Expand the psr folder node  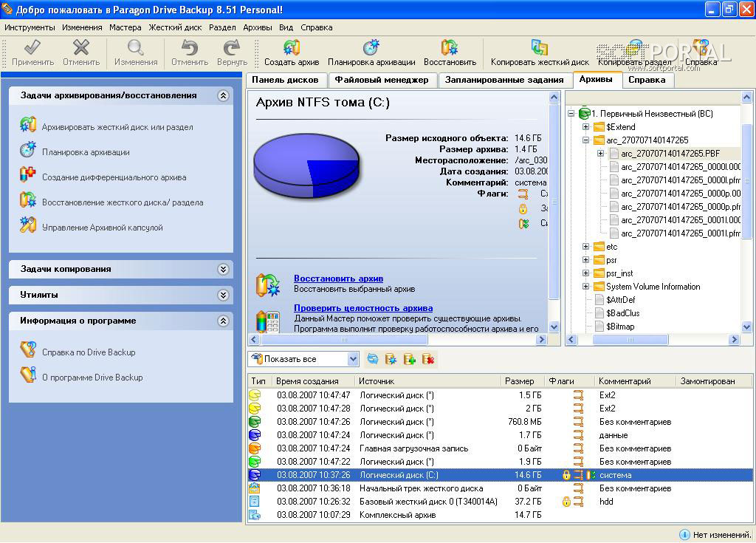point(585,259)
